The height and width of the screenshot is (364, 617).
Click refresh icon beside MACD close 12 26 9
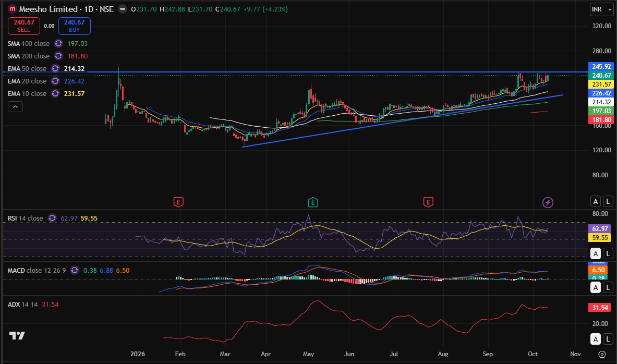(75, 270)
